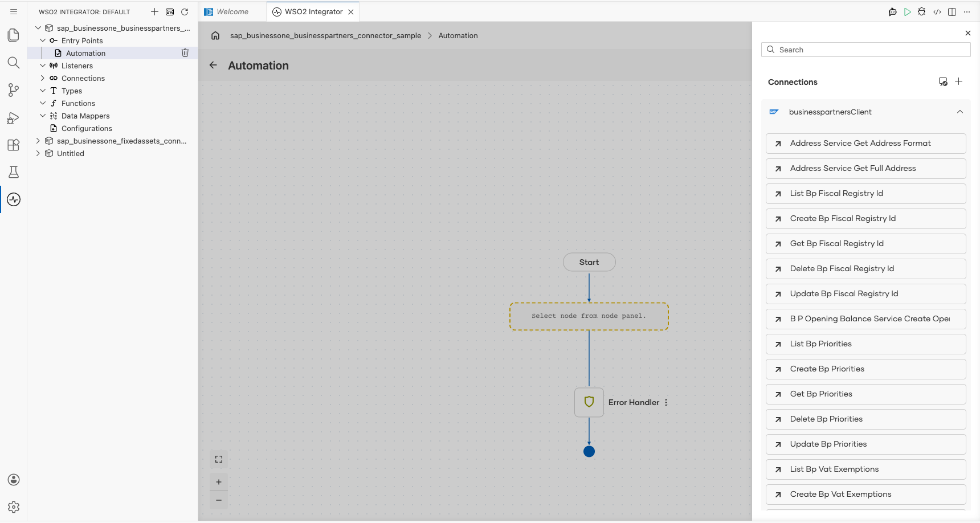The width and height of the screenshot is (980, 523).
Task: Start debugging with the bug icon
Action: coord(922,11)
